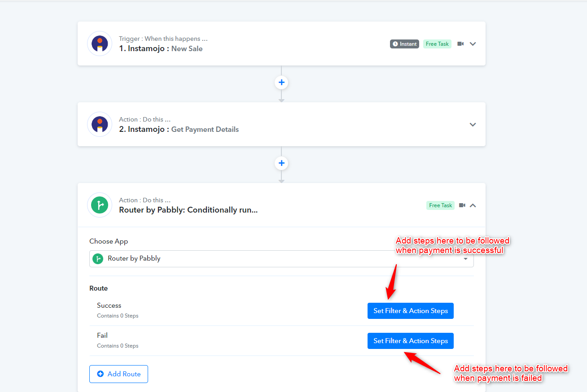Screen dimensions: 587x392
Task: Click 'Contains 0 Steps' under Fail route
Action: coord(118,346)
